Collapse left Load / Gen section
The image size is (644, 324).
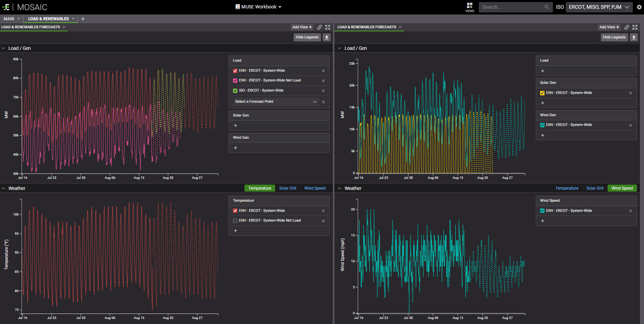pos(4,48)
